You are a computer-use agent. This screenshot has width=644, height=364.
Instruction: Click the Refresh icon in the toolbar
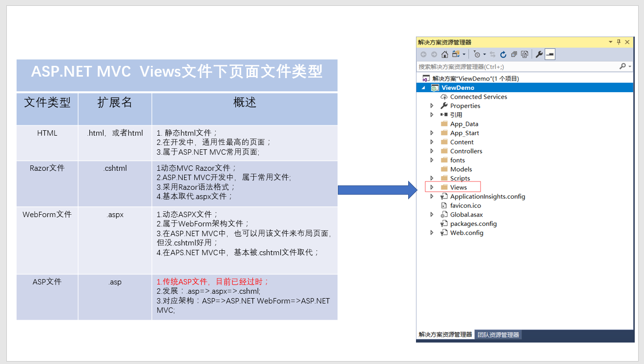(x=503, y=55)
